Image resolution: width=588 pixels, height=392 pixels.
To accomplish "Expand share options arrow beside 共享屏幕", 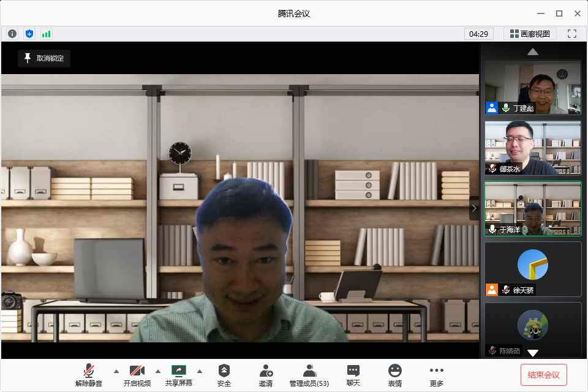I will click(x=199, y=371).
